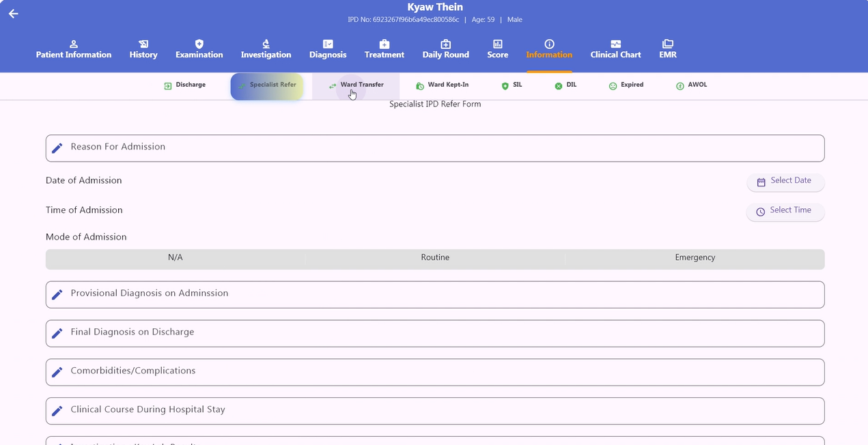Image resolution: width=868 pixels, height=445 pixels.
Task: Select the Expired option
Action: point(626,85)
